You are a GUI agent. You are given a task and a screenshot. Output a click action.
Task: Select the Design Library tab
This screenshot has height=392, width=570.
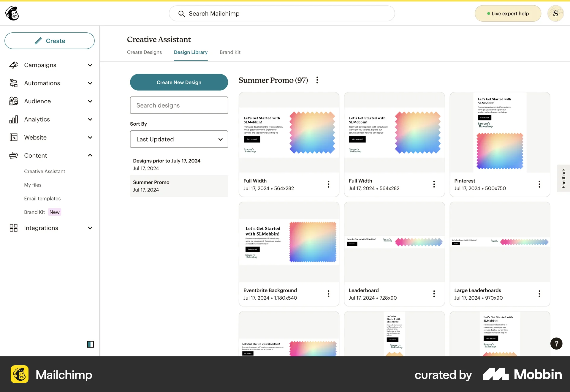pyautogui.click(x=191, y=52)
